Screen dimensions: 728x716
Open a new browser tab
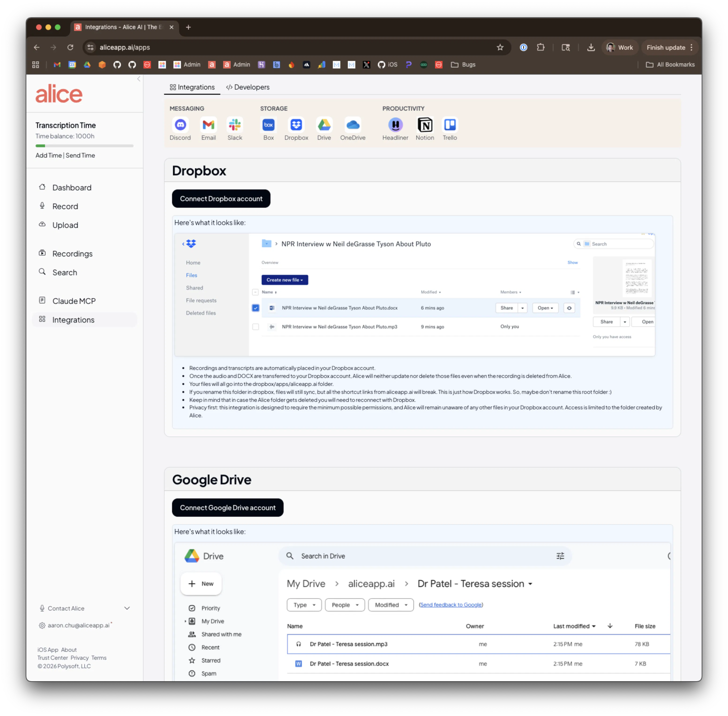[188, 27]
